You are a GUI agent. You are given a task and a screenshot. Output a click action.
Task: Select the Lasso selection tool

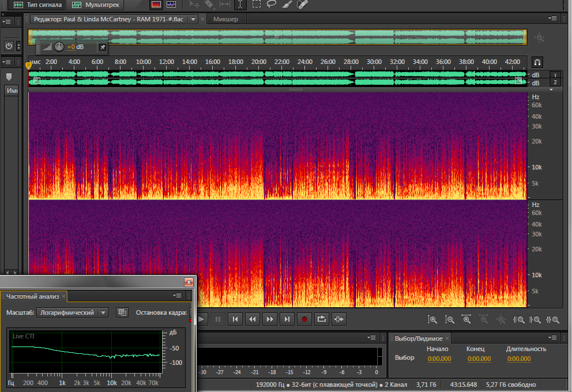(x=271, y=5)
